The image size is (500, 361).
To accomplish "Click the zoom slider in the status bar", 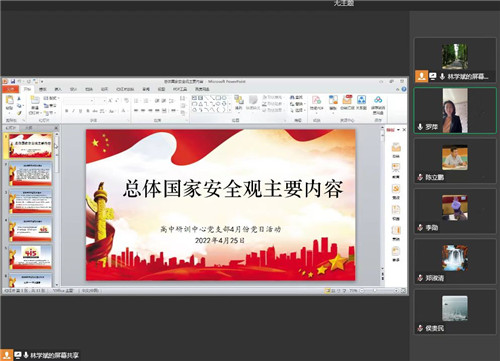I will pyautogui.click(x=378, y=291).
